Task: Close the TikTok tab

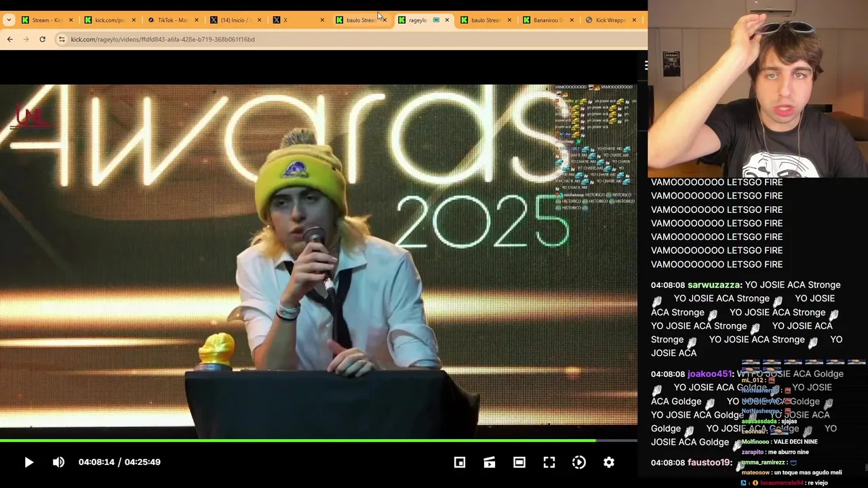Action: pyautogui.click(x=196, y=20)
